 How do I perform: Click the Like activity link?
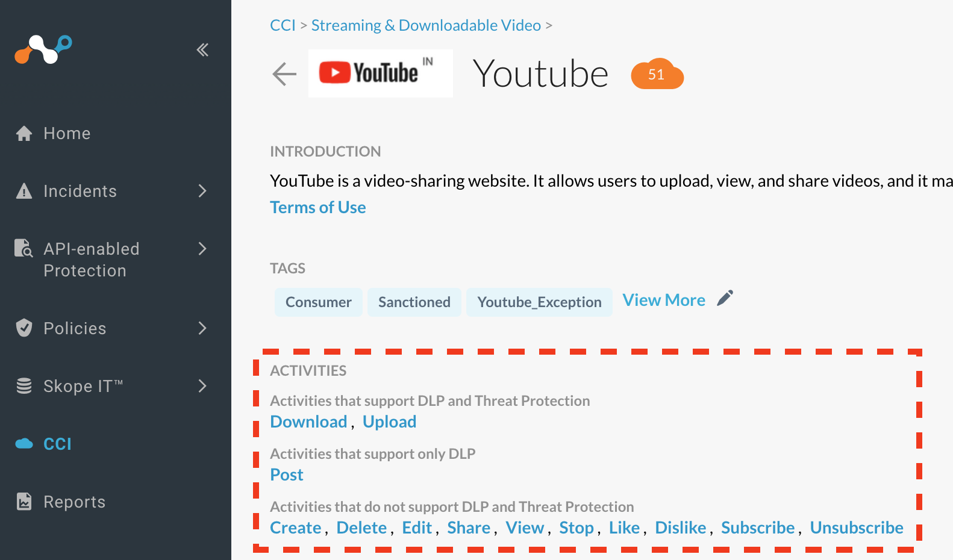pos(624,527)
